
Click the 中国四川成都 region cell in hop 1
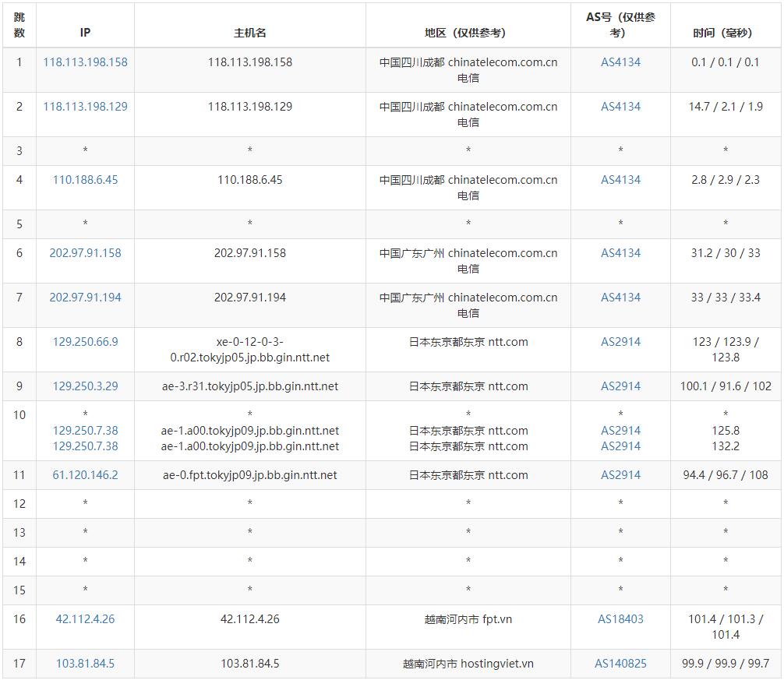[468, 70]
